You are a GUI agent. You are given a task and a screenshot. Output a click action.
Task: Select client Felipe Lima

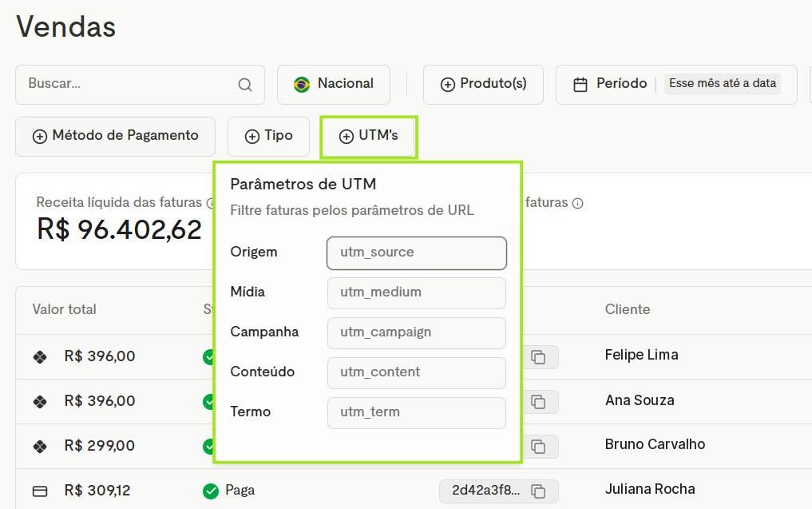coord(642,355)
